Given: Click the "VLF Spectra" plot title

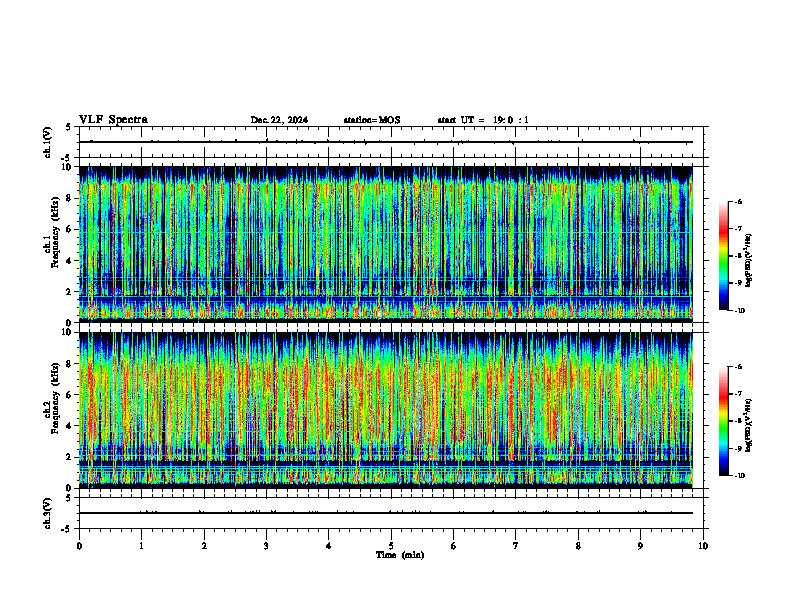Looking at the screenshot, I should (113, 120).
